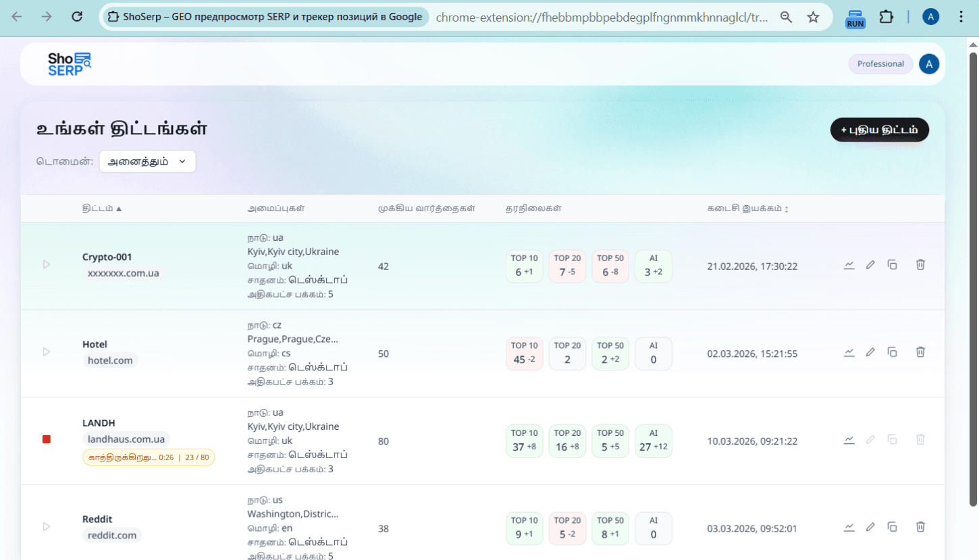Viewport: 979px width, 560px height.
Task: Sort by project name column header
Action: click(102, 208)
